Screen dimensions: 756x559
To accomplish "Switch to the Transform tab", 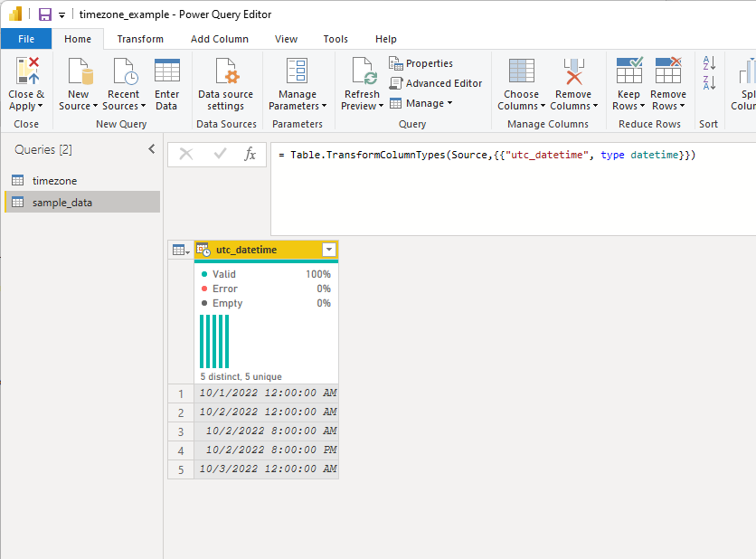I will [x=140, y=39].
